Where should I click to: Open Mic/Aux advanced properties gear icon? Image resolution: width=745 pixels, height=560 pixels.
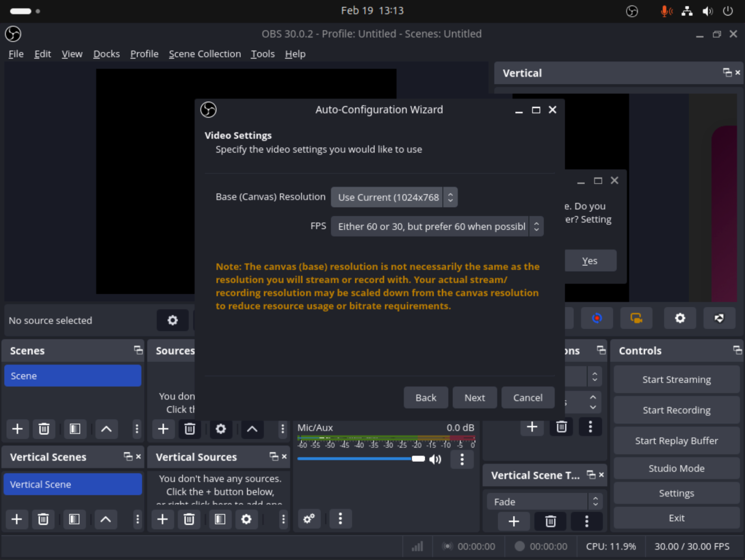(x=309, y=519)
